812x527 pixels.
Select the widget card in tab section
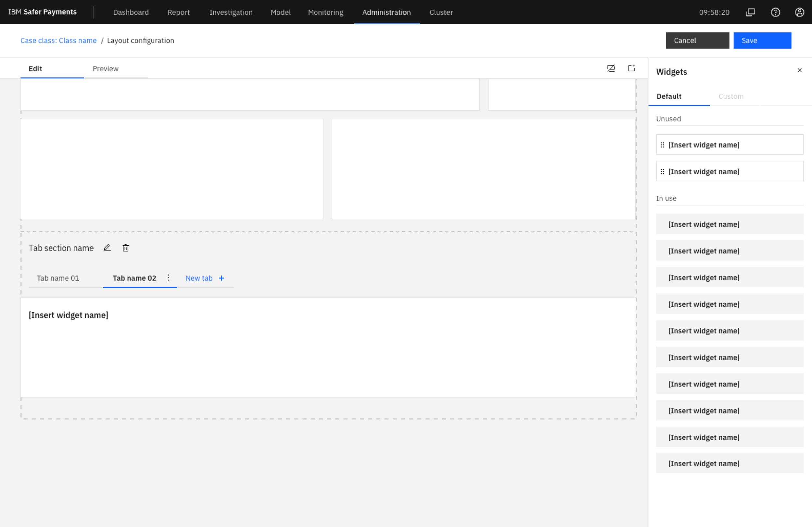tap(328, 347)
